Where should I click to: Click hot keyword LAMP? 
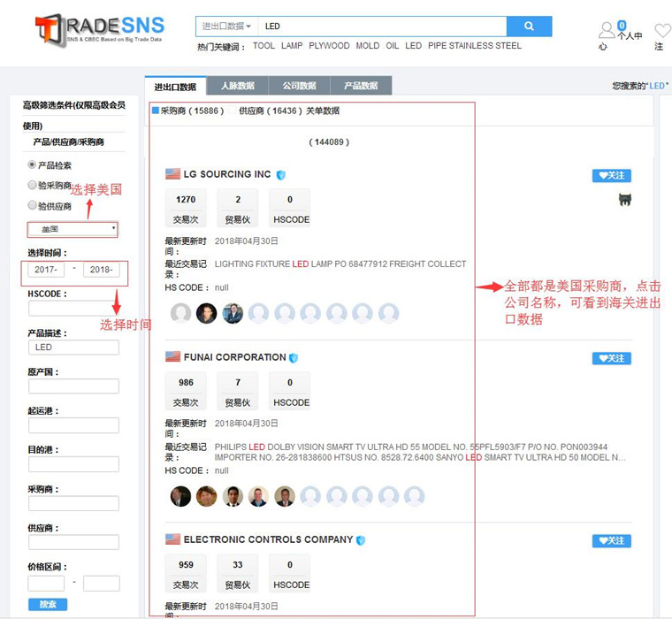[292, 46]
